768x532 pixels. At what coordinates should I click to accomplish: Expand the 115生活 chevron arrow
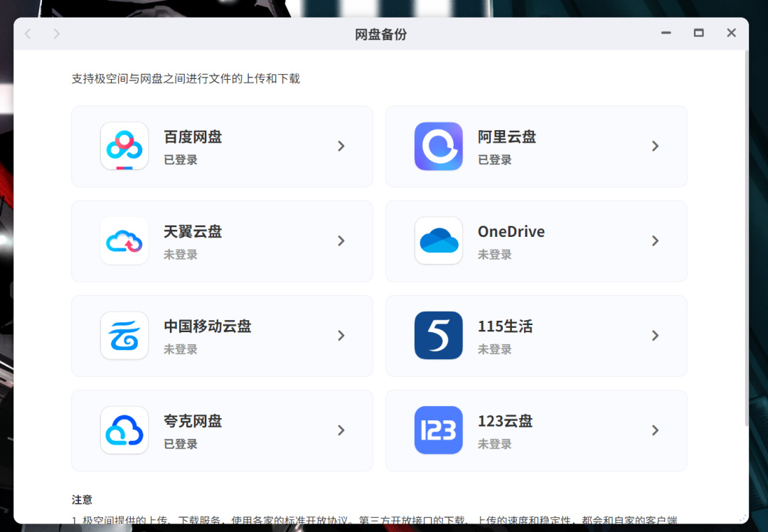(655, 336)
